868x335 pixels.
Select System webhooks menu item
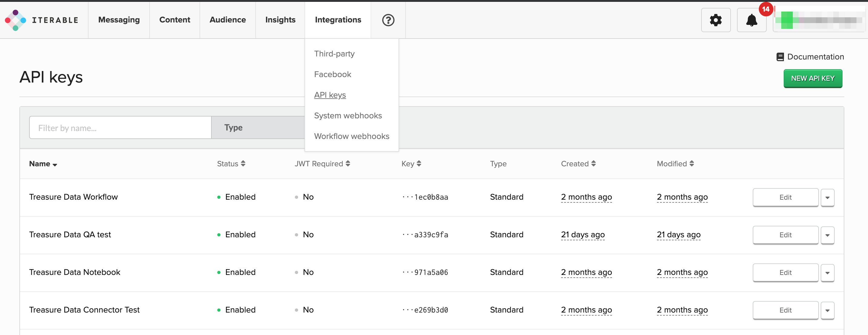tap(348, 116)
